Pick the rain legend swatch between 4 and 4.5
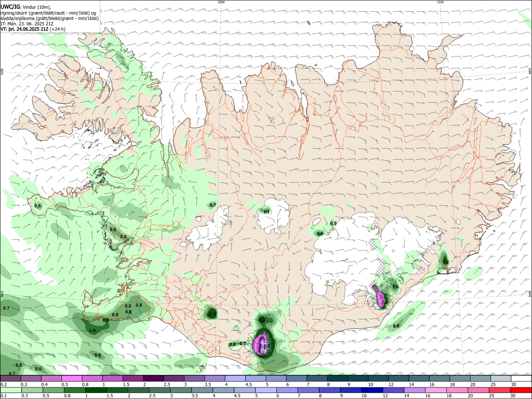This screenshot has height=399, width=532. tap(223, 390)
